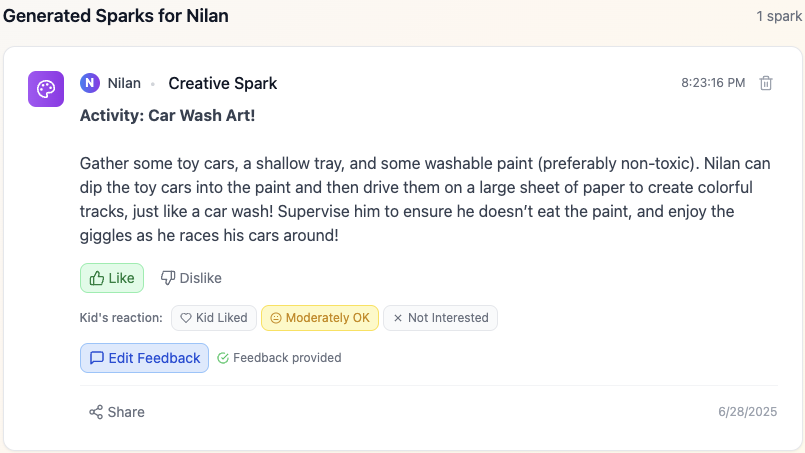
Task: Click the "Creative Spark" category label
Action: 222,83
